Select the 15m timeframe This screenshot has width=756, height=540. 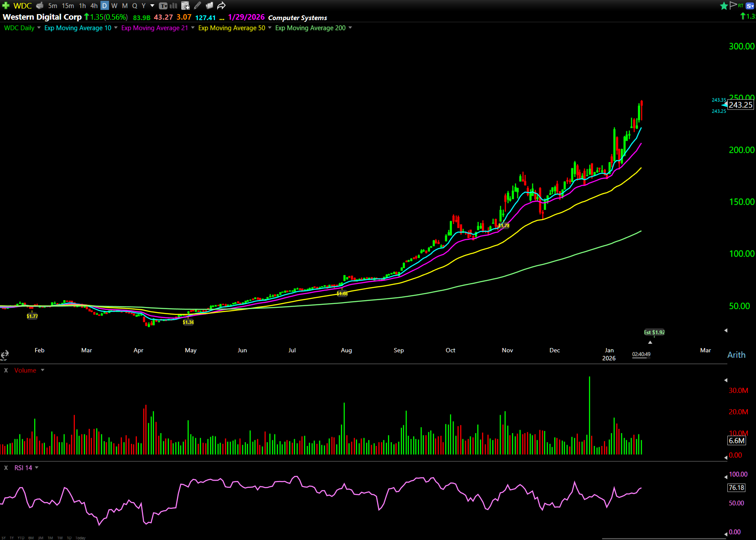coord(68,6)
